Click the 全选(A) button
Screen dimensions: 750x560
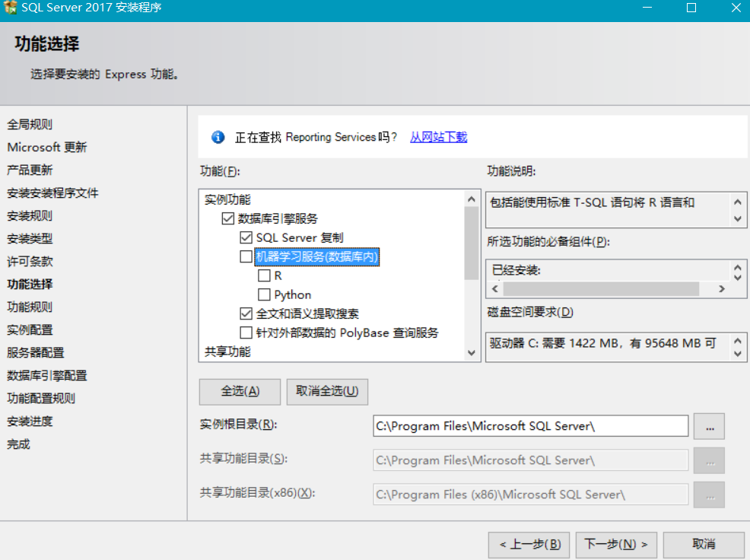coord(240,391)
